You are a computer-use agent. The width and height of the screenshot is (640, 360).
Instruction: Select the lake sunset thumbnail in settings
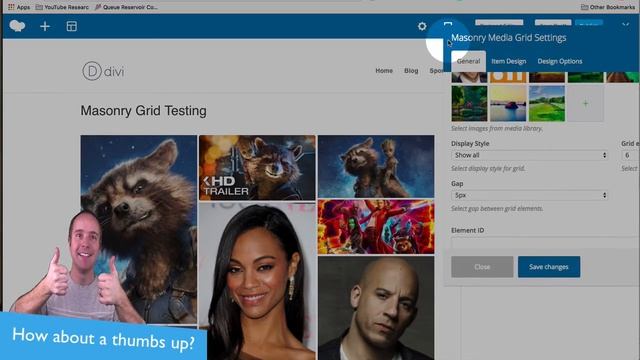[x=508, y=103]
